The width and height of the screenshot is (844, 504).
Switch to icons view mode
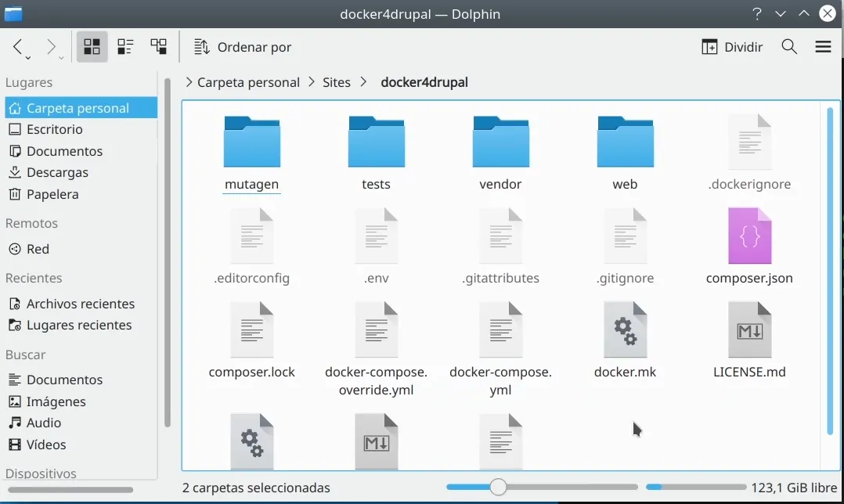[x=92, y=47]
